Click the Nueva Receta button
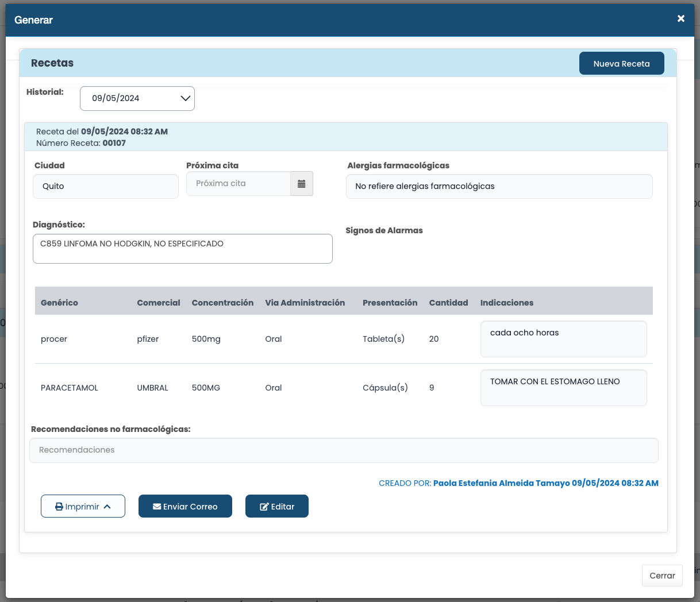 (x=621, y=63)
